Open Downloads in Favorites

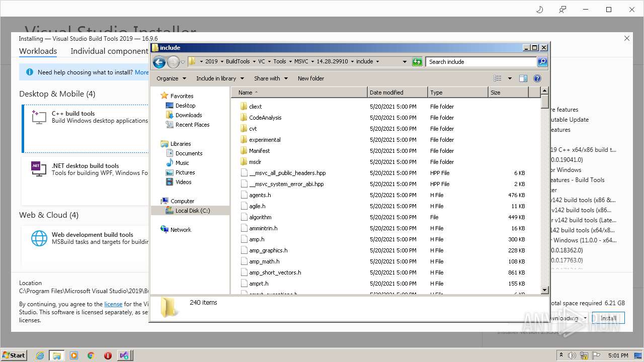coord(189,115)
